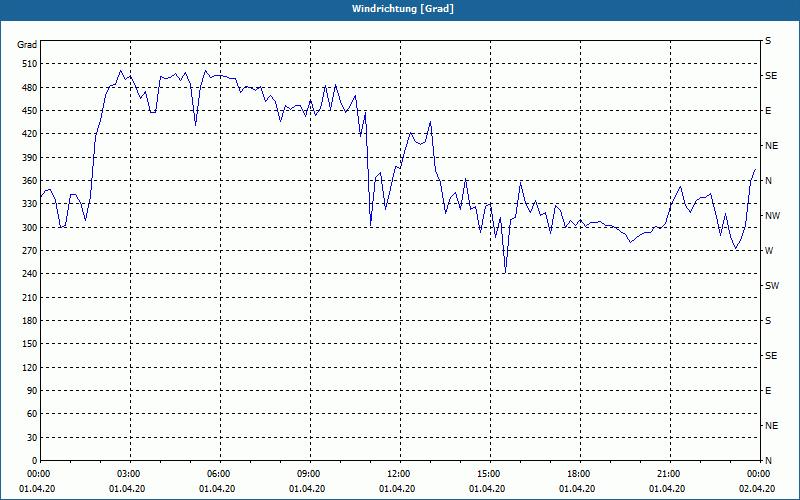Click the '270' degree axis label
Image resolution: width=800 pixels, height=500 pixels.
click(x=30, y=251)
